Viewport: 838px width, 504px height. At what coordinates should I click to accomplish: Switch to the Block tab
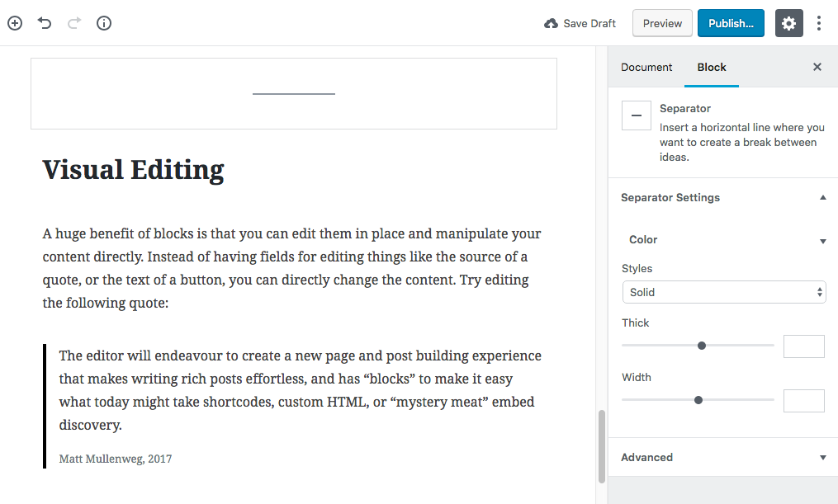pos(711,67)
